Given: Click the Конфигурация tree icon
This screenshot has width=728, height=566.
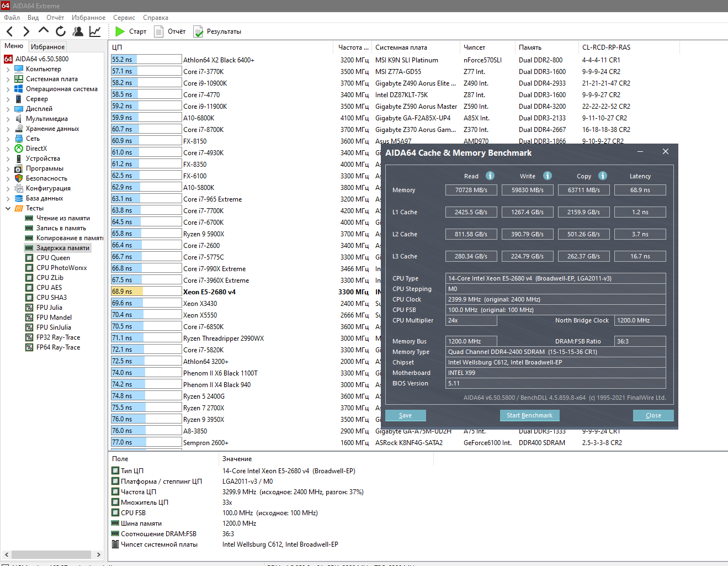Looking at the screenshot, I should point(19,188).
